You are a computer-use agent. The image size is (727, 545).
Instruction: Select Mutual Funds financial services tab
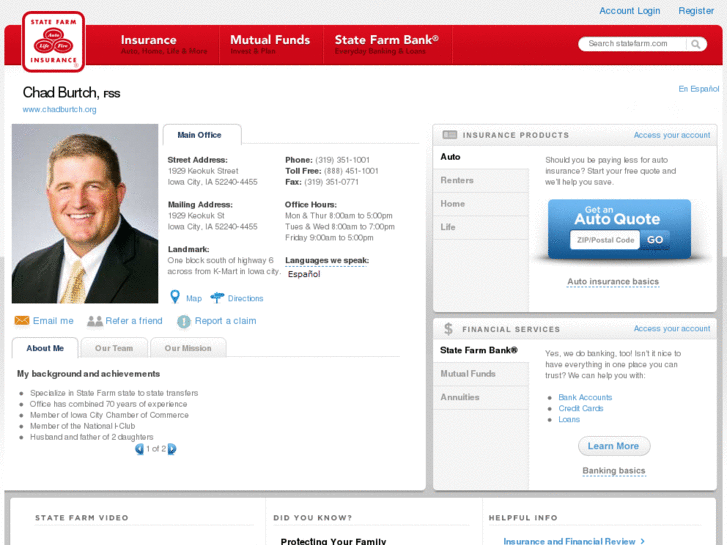coord(481,374)
